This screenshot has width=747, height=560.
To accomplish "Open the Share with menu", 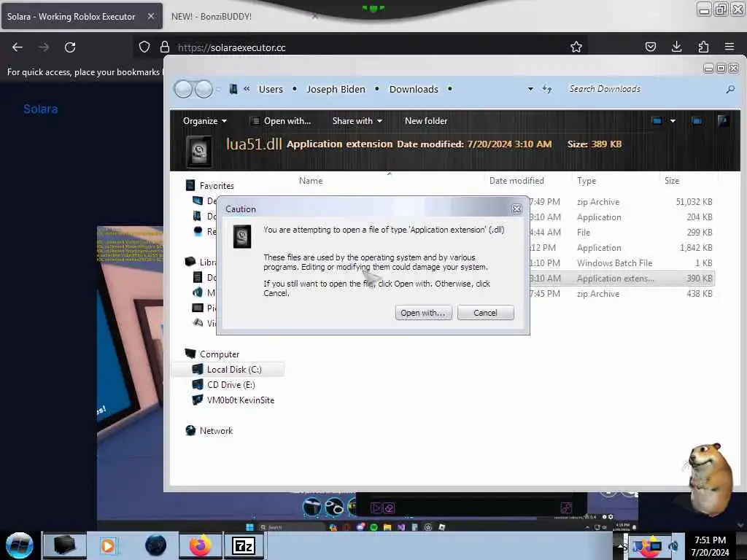I will 357,121.
